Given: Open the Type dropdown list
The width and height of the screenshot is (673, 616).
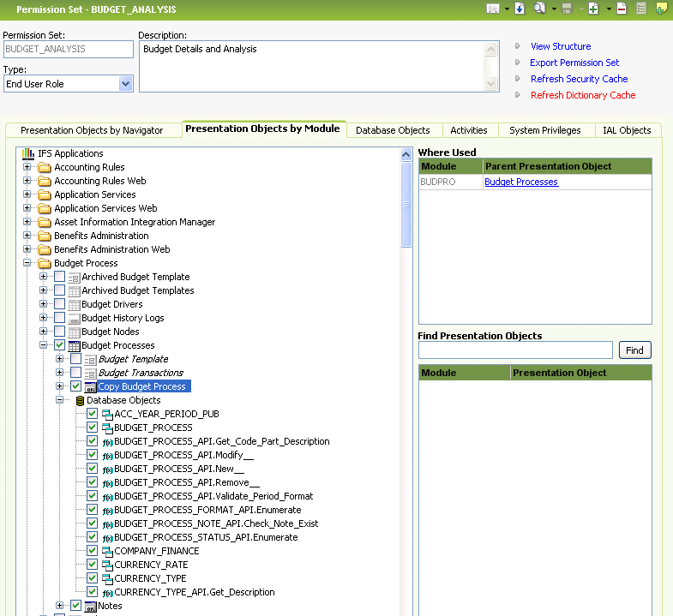Looking at the screenshot, I should tap(125, 84).
